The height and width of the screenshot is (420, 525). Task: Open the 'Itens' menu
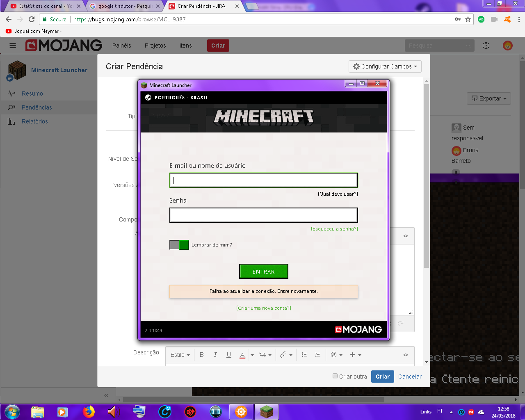(x=186, y=46)
